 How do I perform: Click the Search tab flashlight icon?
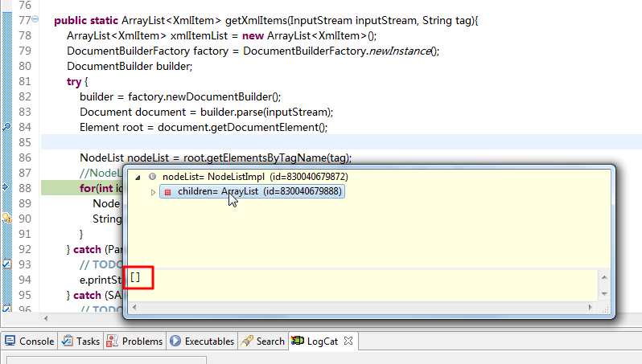point(247,341)
